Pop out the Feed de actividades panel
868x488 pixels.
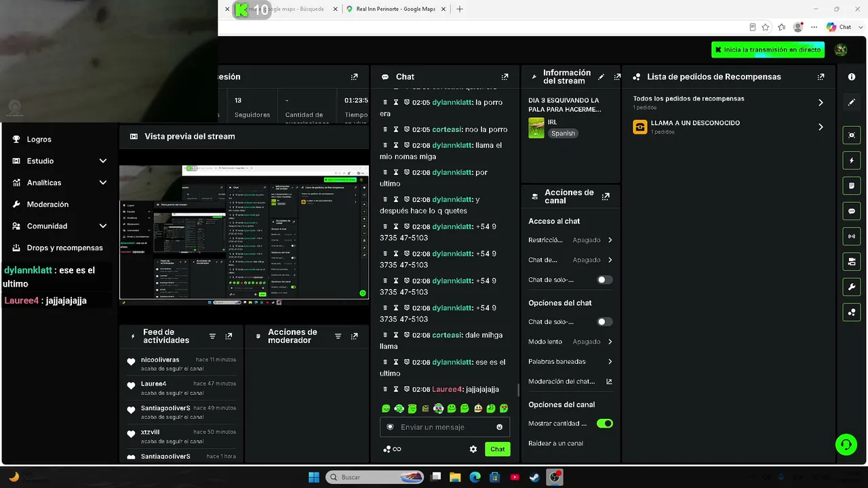tap(229, 336)
